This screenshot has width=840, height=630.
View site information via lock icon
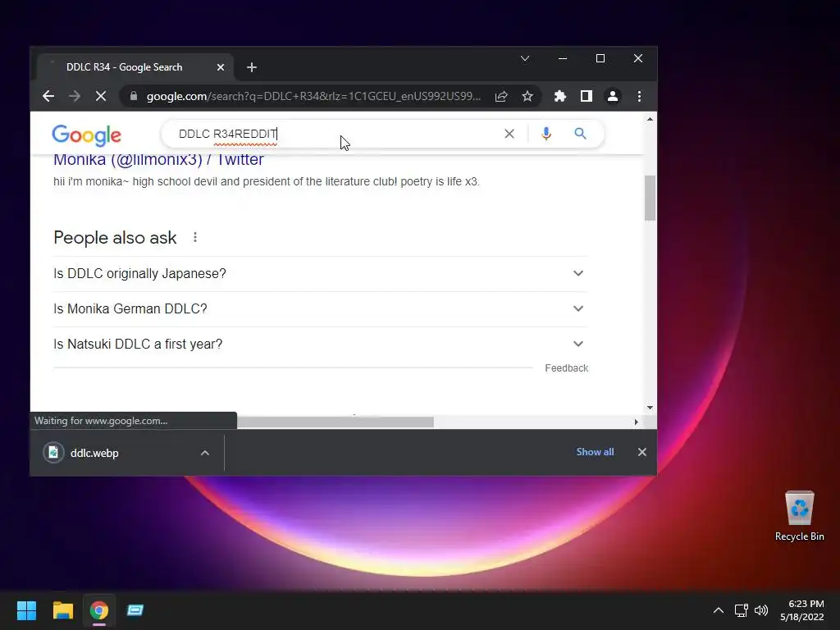coord(134,97)
